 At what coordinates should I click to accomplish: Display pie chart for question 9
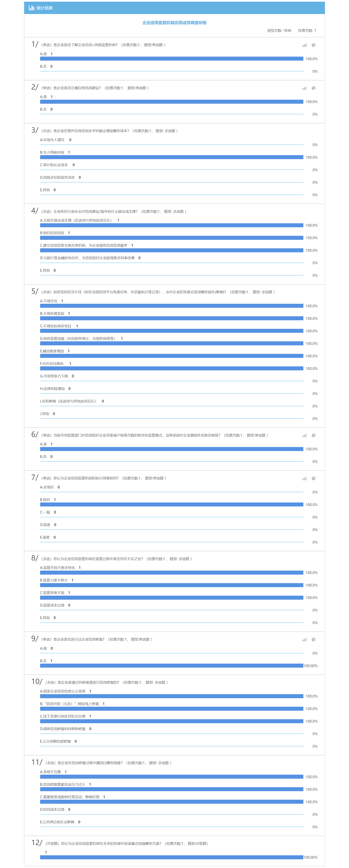(314, 640)
